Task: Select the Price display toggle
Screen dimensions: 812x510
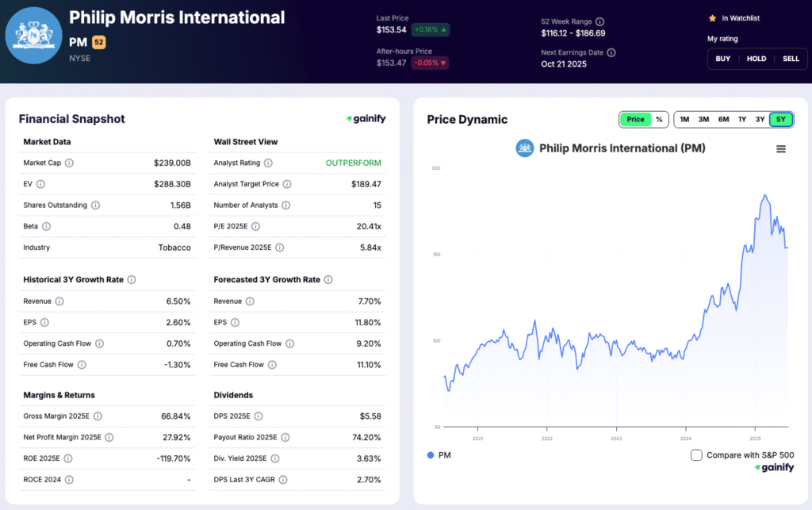Action: pyautogui.click(x=635, y=119)
